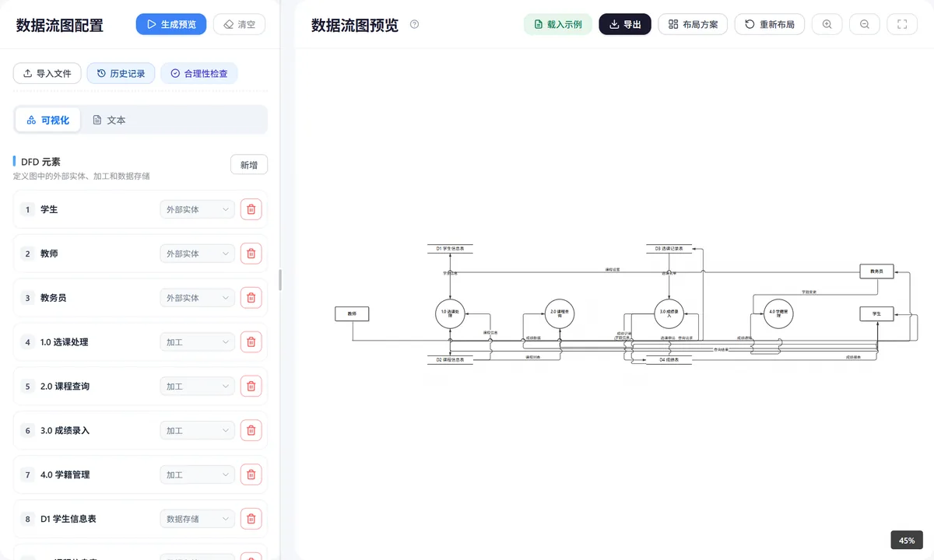Click the zoom out magnifier icon
The image size is (934, 560).
[x=865, y=24]
